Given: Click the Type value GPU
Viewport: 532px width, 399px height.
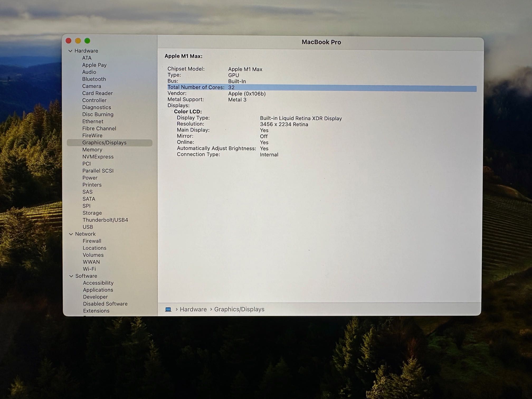Looking at the screenshot, I should (234, 75).
